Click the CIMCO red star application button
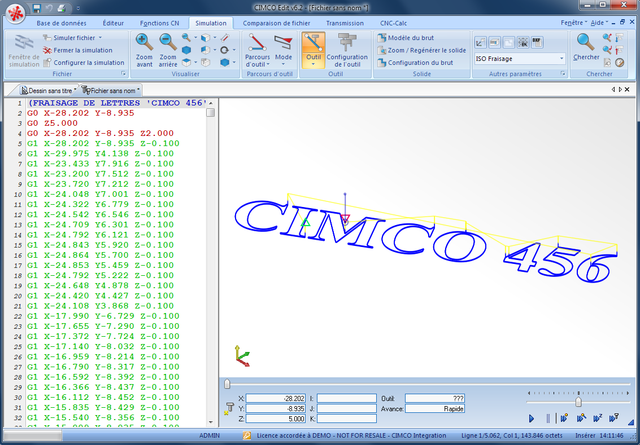This screenshot has width=640, height=445. click(16, 13)
